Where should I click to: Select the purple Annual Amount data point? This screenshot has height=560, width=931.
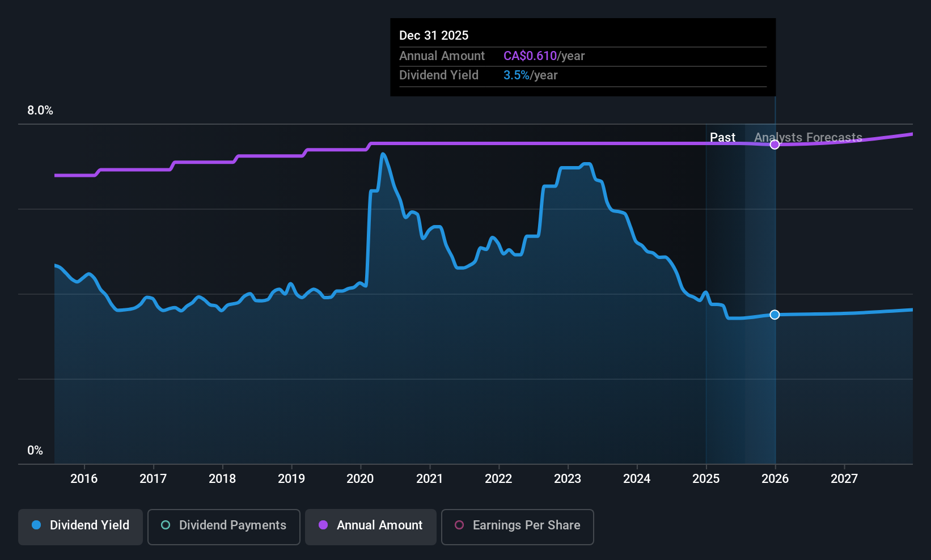[775, 145]
